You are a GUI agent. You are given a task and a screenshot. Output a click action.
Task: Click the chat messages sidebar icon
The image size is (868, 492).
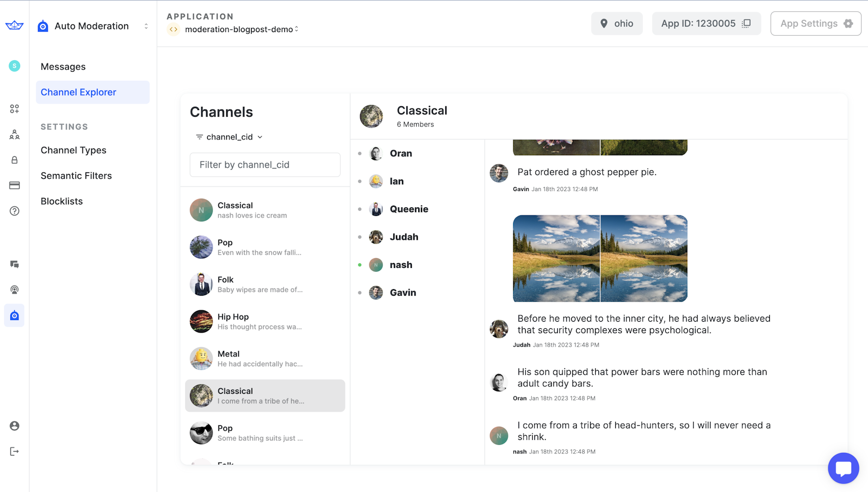(x=15, y=264)
